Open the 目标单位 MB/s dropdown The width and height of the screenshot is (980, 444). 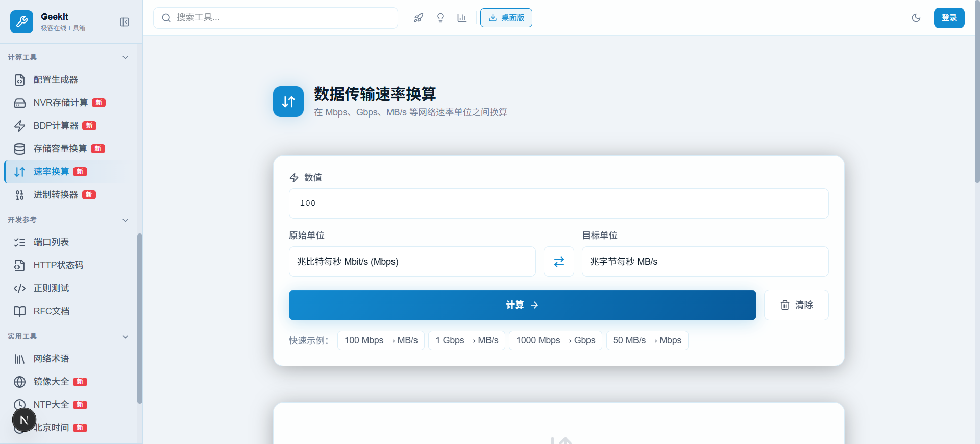tap(705, 262)
